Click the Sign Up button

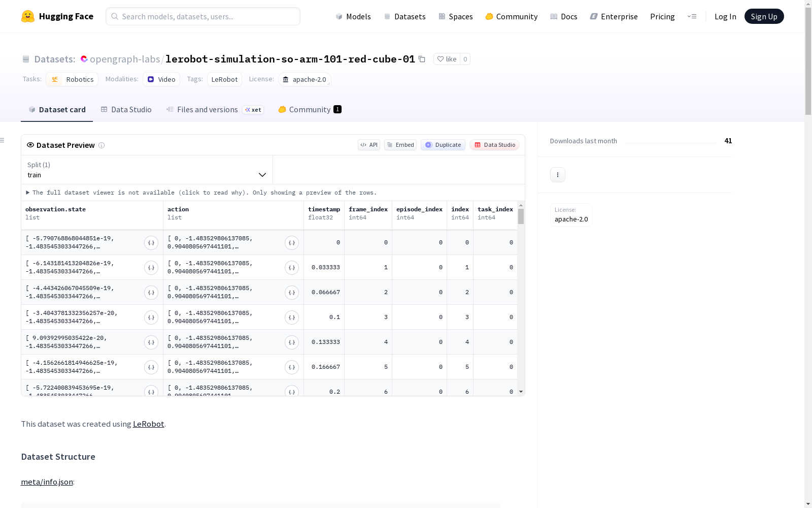(x=764, y=16)
